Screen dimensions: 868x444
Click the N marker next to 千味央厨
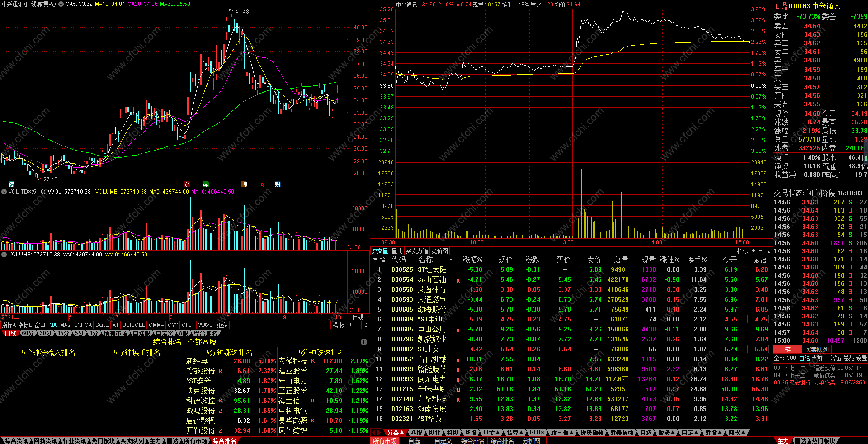tap(458, 390)
